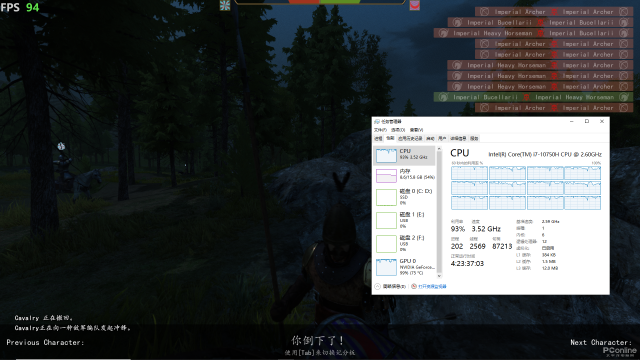Select the GPU 0 NVIDIA GeForce entry

(404, 267)
